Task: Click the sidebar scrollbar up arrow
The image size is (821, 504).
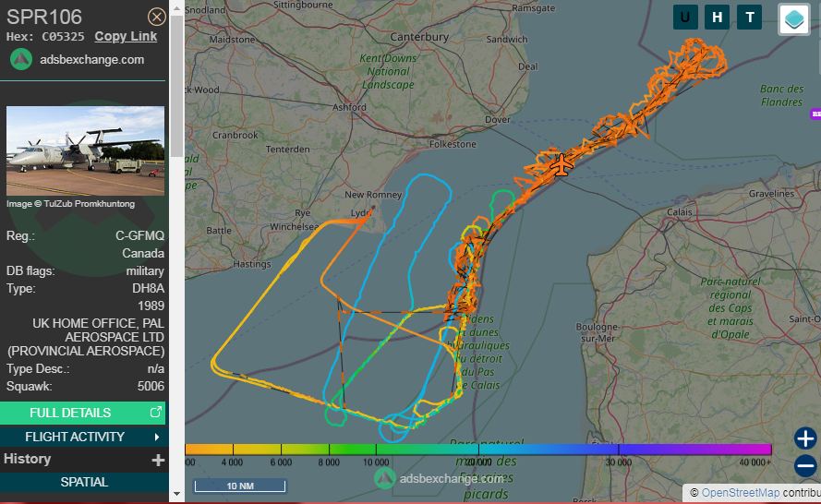Action: [x=177, y=8]
